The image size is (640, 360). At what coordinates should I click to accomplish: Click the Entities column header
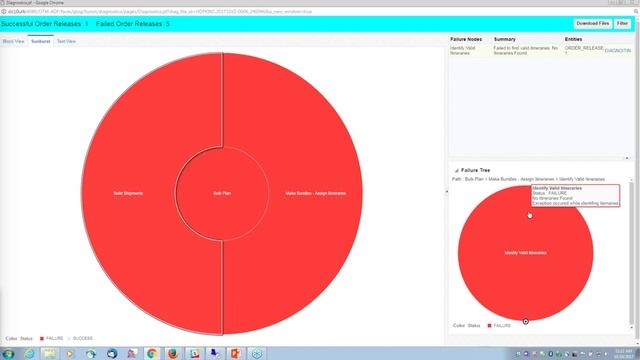[x=573, y=39]
